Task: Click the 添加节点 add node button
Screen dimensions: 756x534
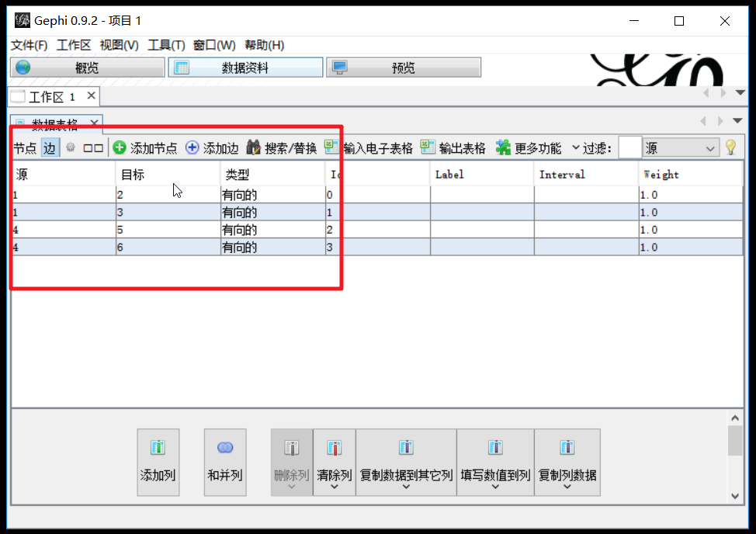Action: tap(144, 148)
